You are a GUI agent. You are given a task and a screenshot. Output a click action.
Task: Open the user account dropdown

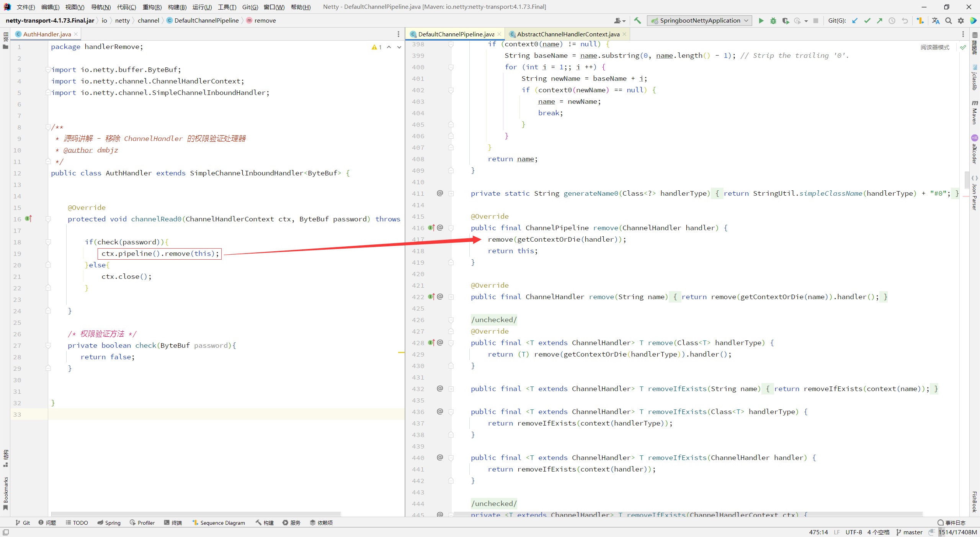pyautogui.click(x=620, y=21)
